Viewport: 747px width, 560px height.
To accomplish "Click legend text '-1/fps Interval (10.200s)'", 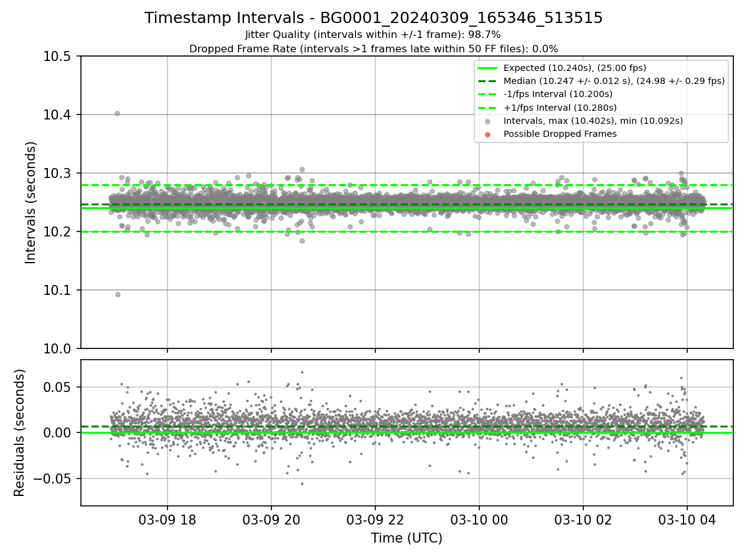I will pos(558,94).
